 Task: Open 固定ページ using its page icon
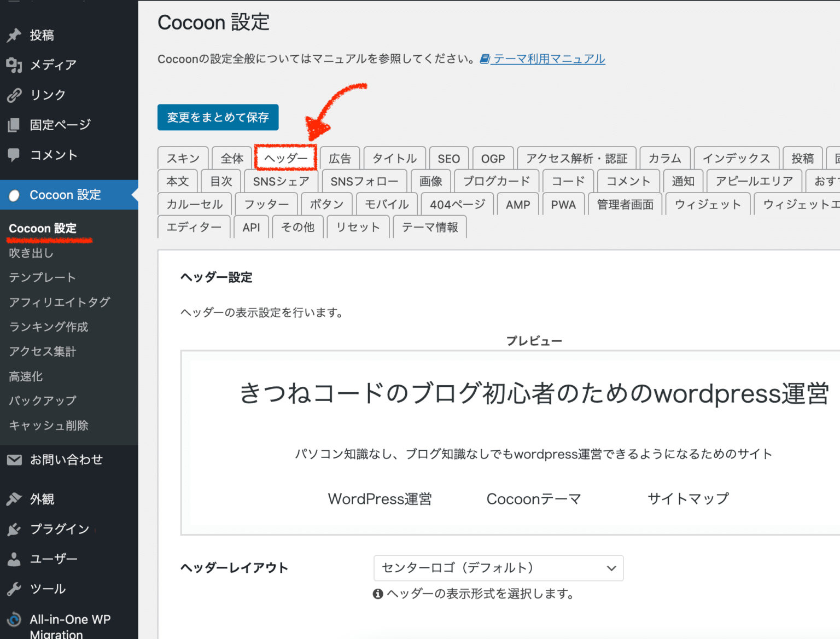(x=14, y=125)
